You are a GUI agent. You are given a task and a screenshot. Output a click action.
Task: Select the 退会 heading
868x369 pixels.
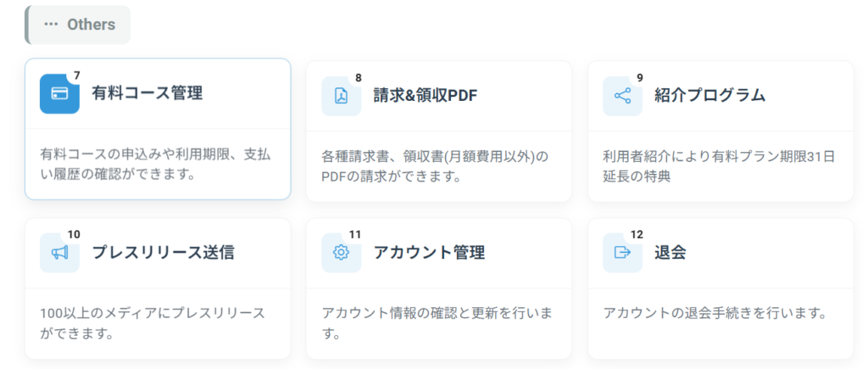click(x=670, y=252)
